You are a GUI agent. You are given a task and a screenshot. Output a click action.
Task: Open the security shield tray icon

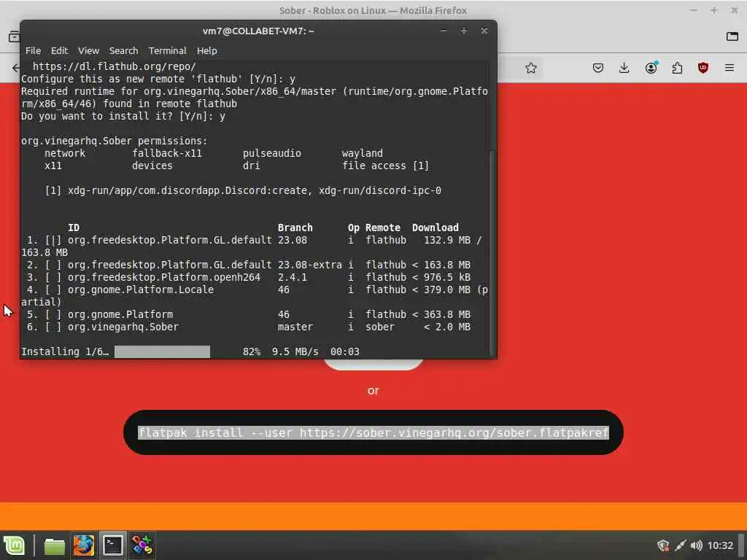[x=663, y=545]
